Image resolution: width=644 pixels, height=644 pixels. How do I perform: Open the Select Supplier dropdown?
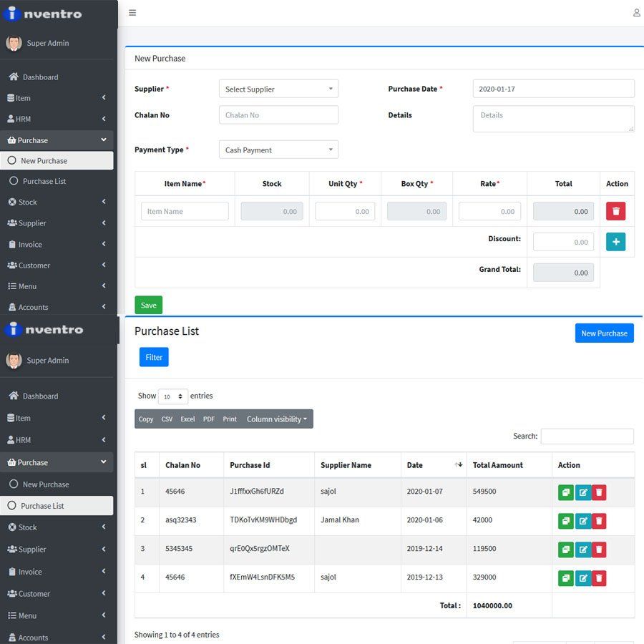[x=278, y=89]
